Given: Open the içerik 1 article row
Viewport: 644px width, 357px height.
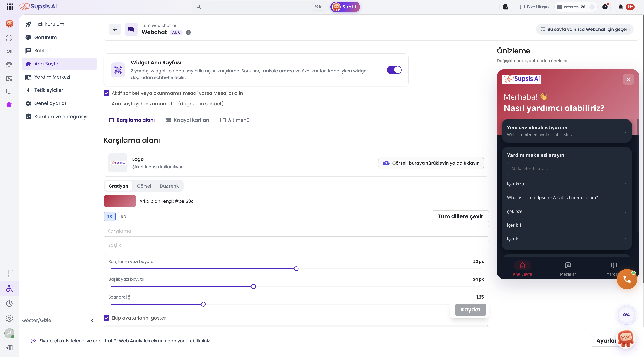Looking at the screenshot, I should tap(566, 225).
